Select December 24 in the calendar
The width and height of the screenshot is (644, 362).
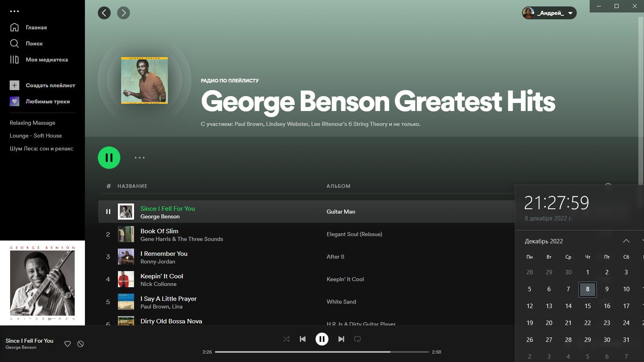[x=626, y=323]
